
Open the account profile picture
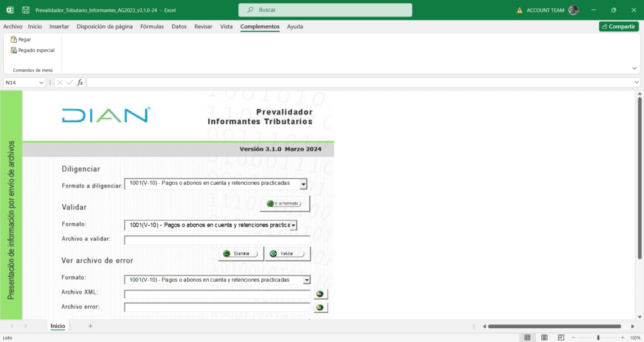click(574, 10)
